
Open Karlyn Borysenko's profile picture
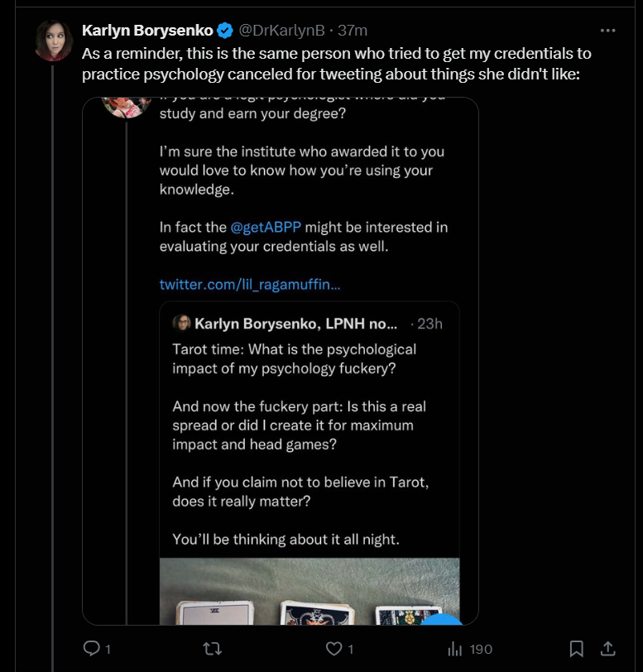[54, 41]
